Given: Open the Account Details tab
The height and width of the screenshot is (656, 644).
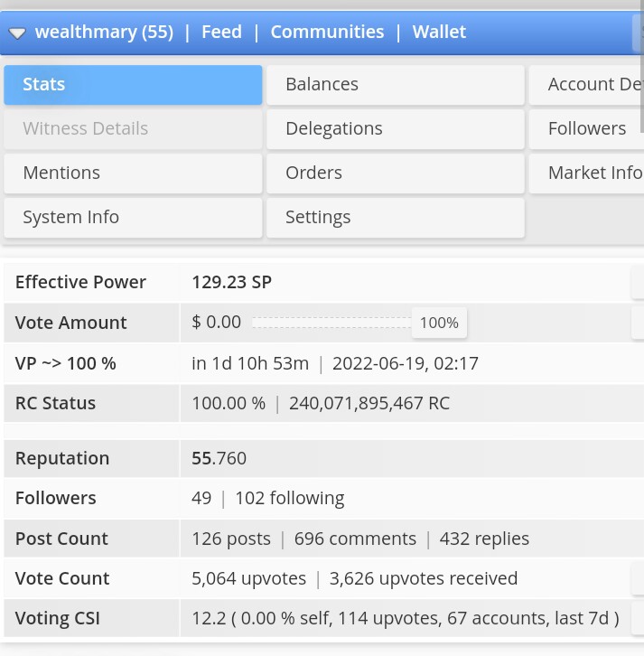Looking at the screenshot, I should pyautogui.click(x=586, y=85).
